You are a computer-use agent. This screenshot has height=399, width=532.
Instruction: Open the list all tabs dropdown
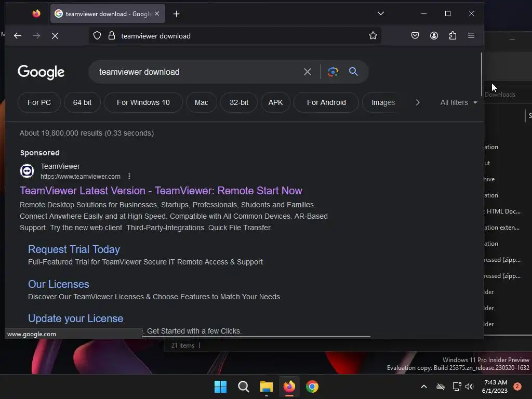[x=381, y=14]
